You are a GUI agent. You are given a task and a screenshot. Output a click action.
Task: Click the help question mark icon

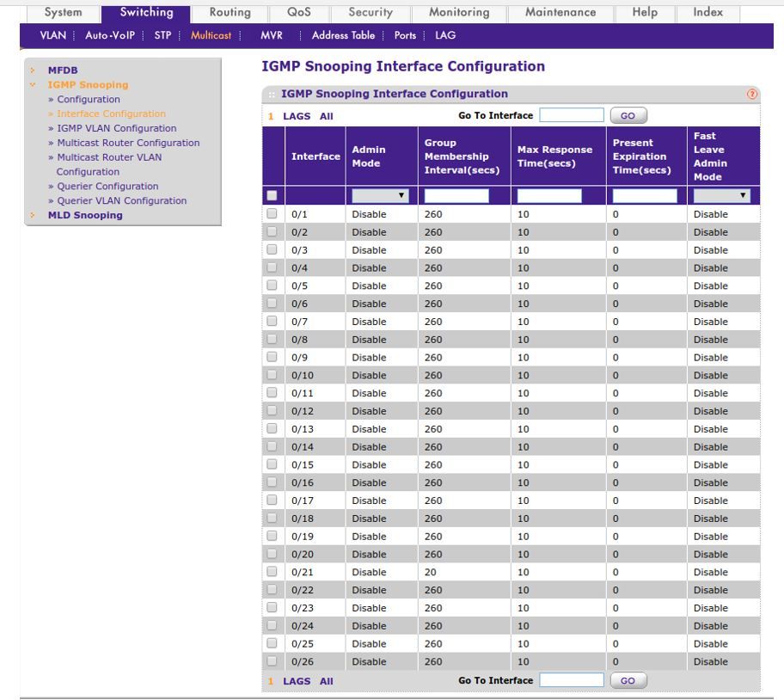753,95
